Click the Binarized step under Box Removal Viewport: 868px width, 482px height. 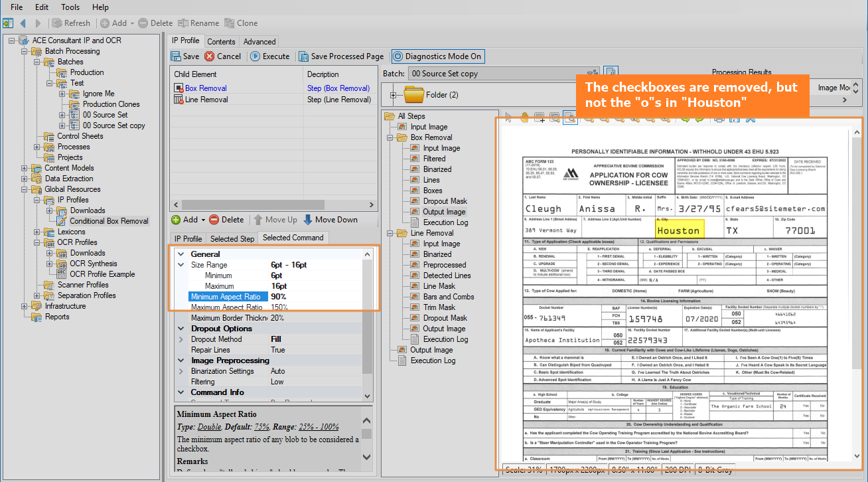point(437,169)
